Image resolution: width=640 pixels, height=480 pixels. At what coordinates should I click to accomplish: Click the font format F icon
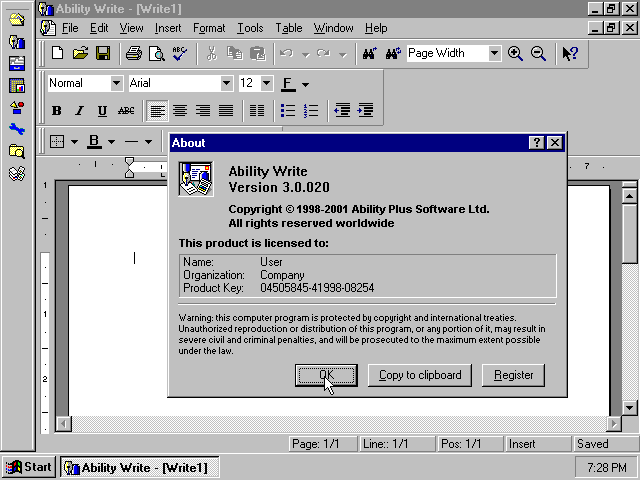tap(288, 84)
